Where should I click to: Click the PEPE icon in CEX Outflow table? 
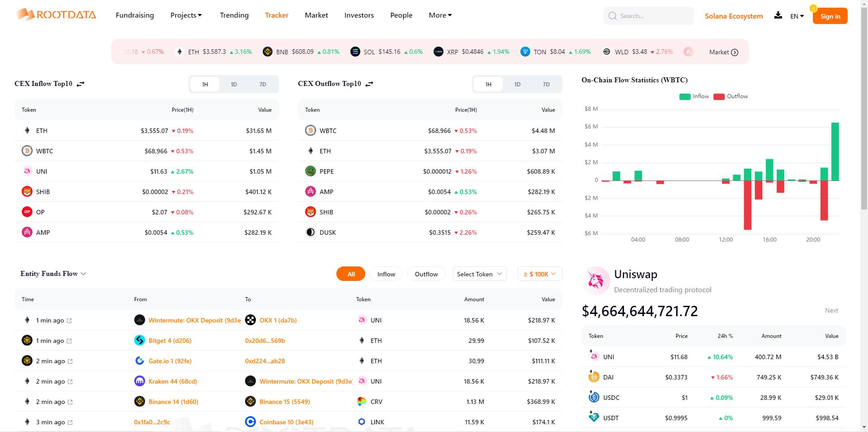click(311, 171)
